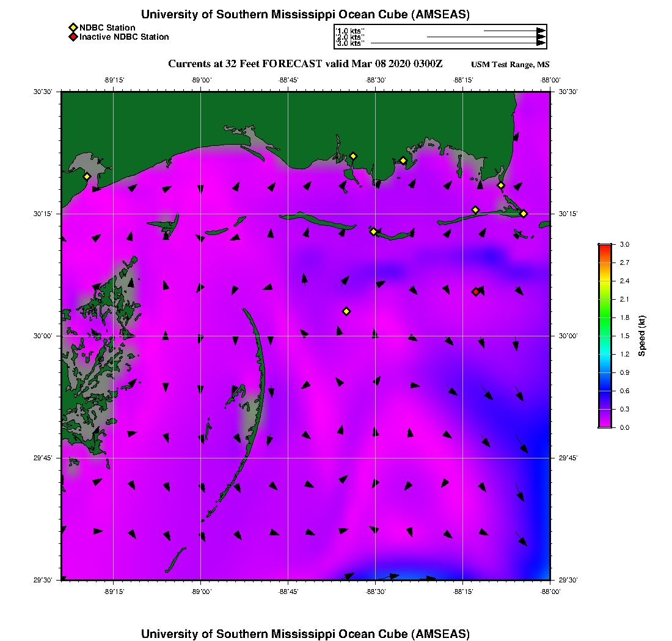The width and height of the screenshot is (672, 641).
Task: Click the yellow NDBC Station legend diamond
Action: [x=73, y=28]
